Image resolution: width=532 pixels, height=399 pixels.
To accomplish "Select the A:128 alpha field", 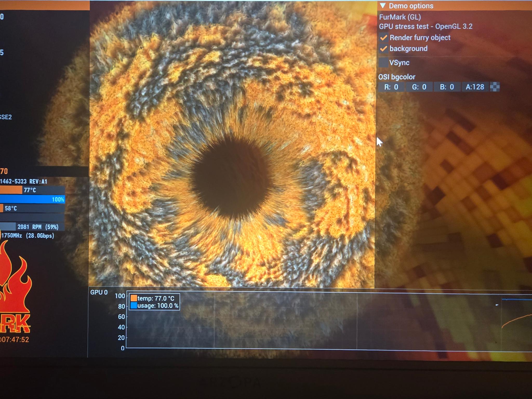I will point(475,87).
